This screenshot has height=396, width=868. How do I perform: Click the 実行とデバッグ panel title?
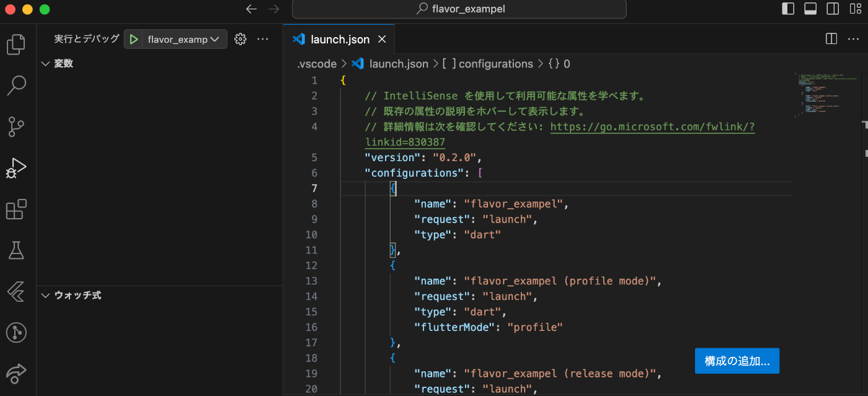point(86,39)
